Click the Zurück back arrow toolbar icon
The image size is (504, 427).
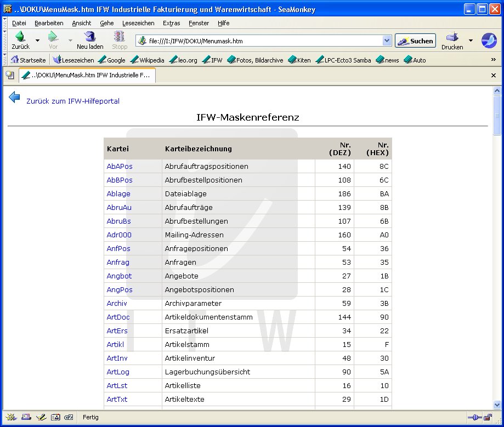pyautogui.click(x=20, y=37)
